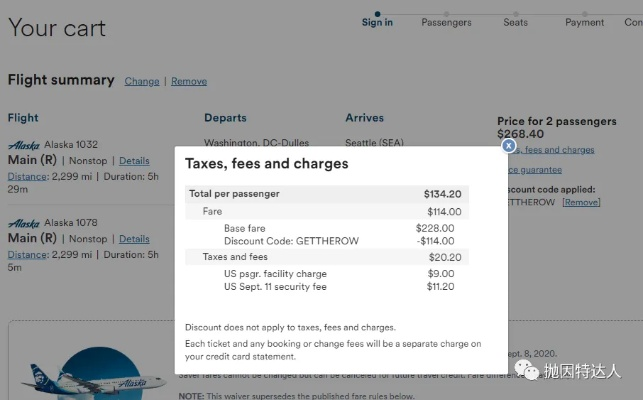
Task: Remove the applied GETTHEROW discount code
Action: [x=581, y=202]
